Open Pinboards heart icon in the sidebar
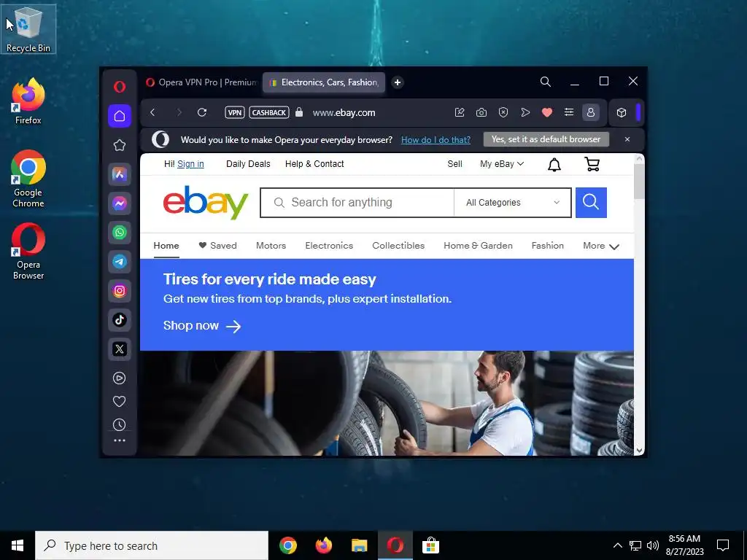 tap(119, 402)
